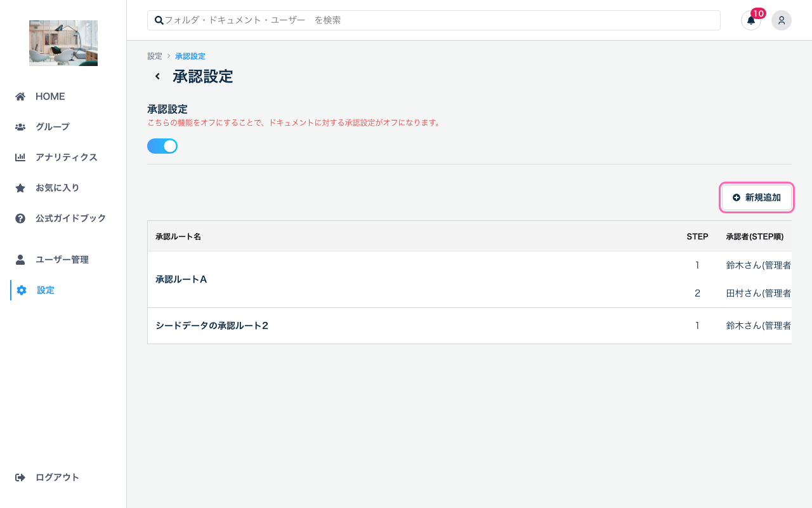Select the アナリティクス chart icon
812x508 pixels.
[x=21, y=157]
